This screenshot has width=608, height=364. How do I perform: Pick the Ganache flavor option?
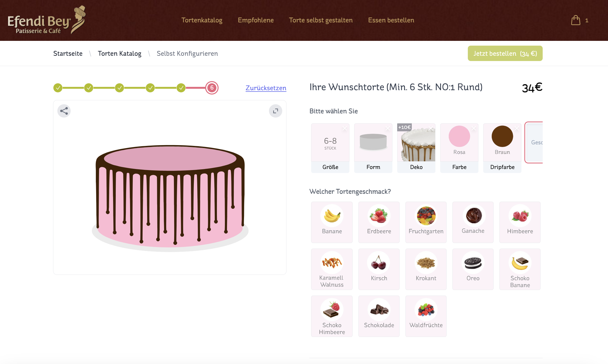[473, 222]
